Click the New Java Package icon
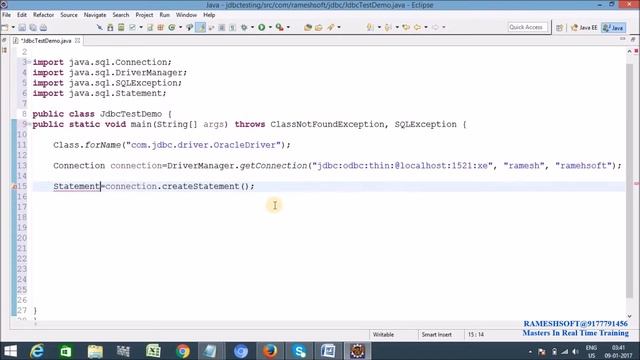The width and height of the screenshot is (640, 360). 160,27
